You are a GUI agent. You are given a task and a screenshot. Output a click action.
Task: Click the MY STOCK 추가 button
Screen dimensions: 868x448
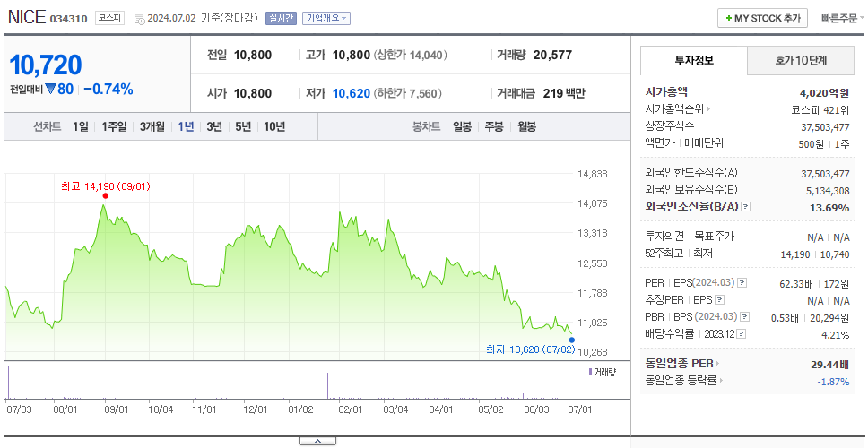(762, 18)
